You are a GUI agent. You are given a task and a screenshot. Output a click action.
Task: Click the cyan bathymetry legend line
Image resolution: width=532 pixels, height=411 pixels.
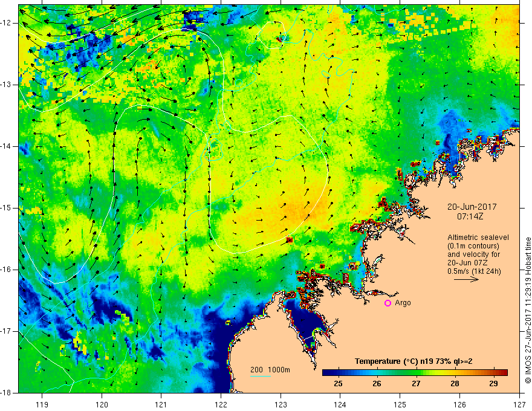[x=260, y=376]
